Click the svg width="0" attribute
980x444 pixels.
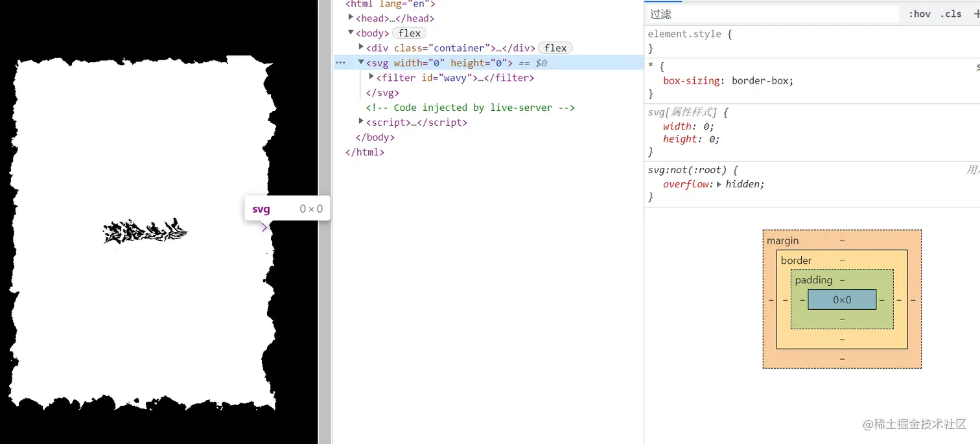coord(419,63)
